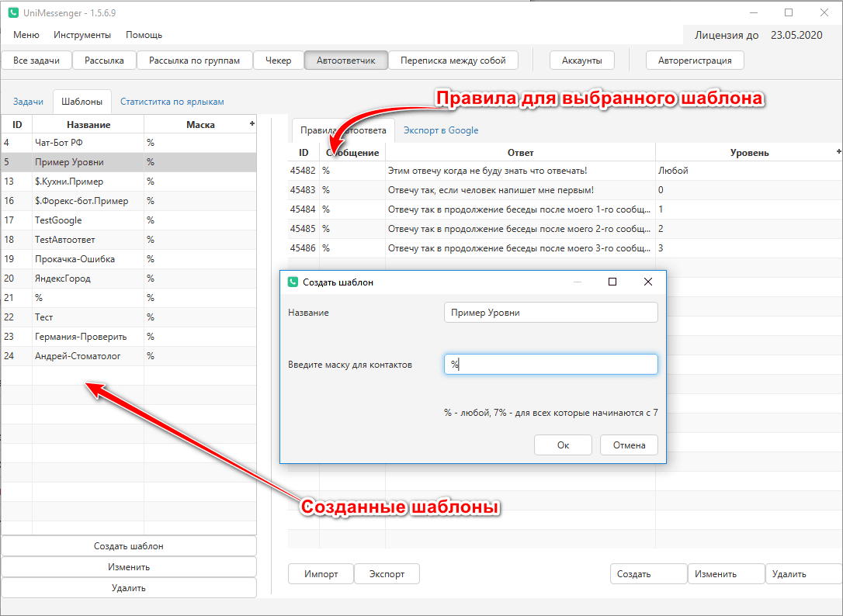Select the TestGoogle template row
This screenshot has height=616, width=843.
coord(129,220)
